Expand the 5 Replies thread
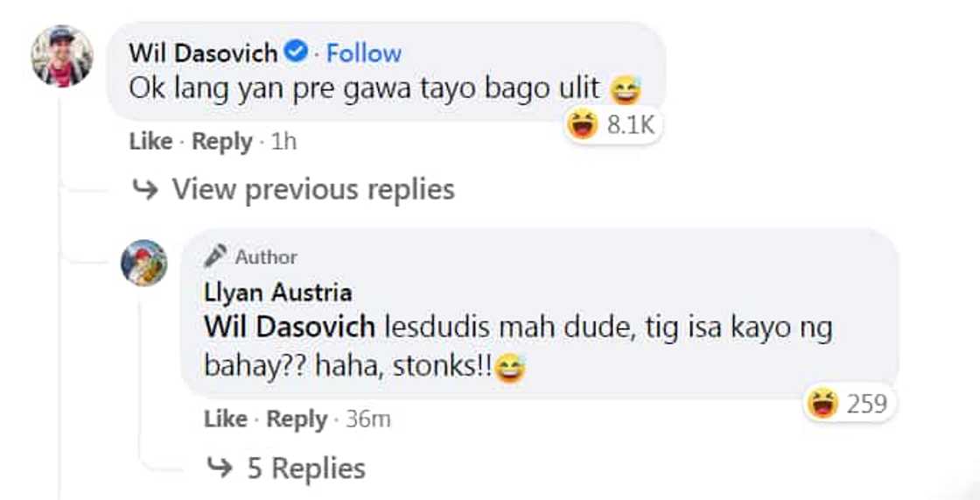Screen dimensions: 980x500 click(305, 468)
